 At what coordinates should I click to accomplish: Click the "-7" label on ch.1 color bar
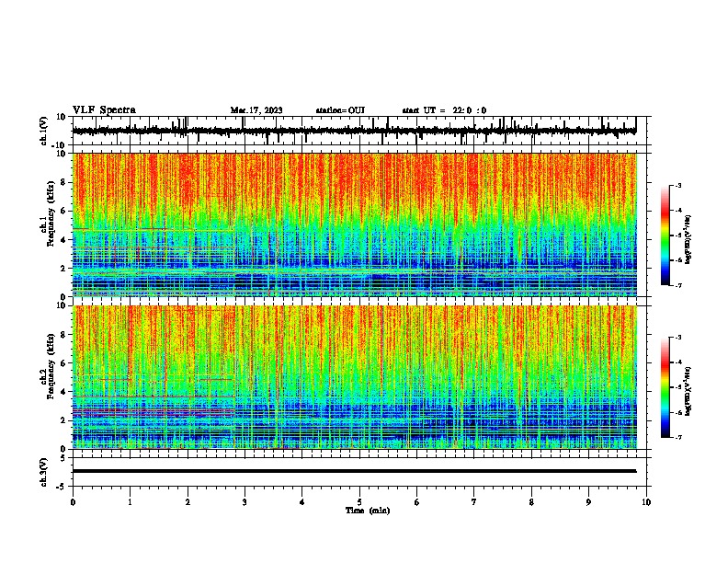tap(678, 285)
